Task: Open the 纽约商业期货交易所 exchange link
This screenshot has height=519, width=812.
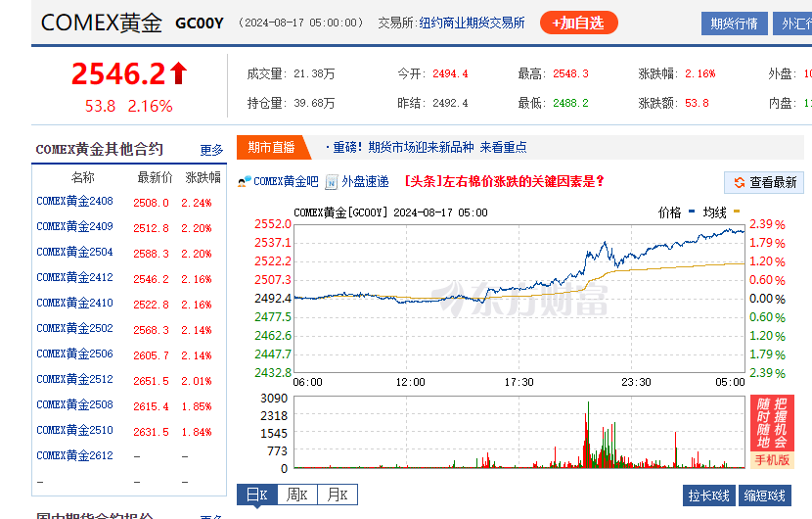Action: click(472, 23)
